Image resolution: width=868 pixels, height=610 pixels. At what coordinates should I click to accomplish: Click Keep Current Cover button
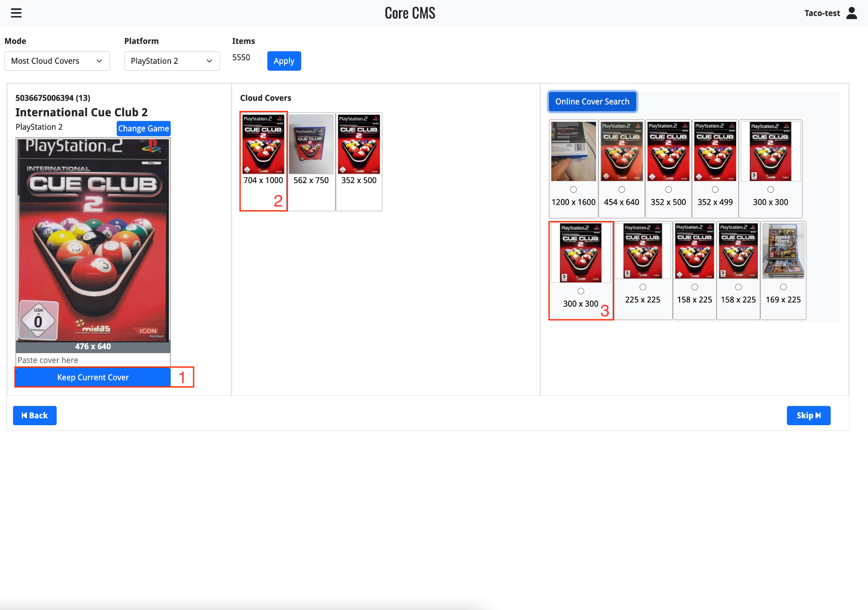click(93, 377)
